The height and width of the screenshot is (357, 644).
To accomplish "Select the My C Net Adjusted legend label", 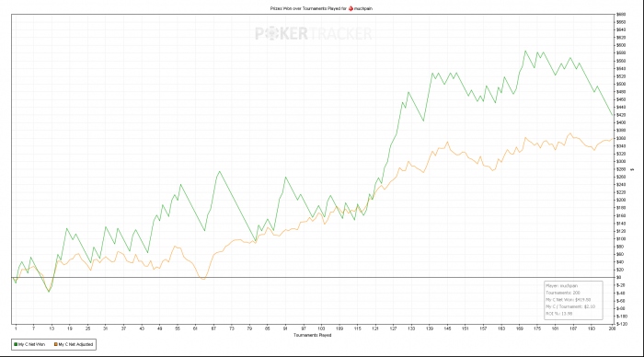I will pyautogui.click(x=75, y=344).
